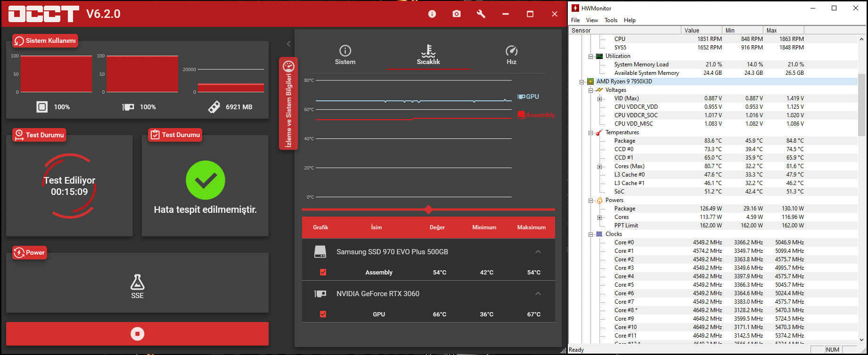Collapse the Clocks tree node

(x=590, y=234)
